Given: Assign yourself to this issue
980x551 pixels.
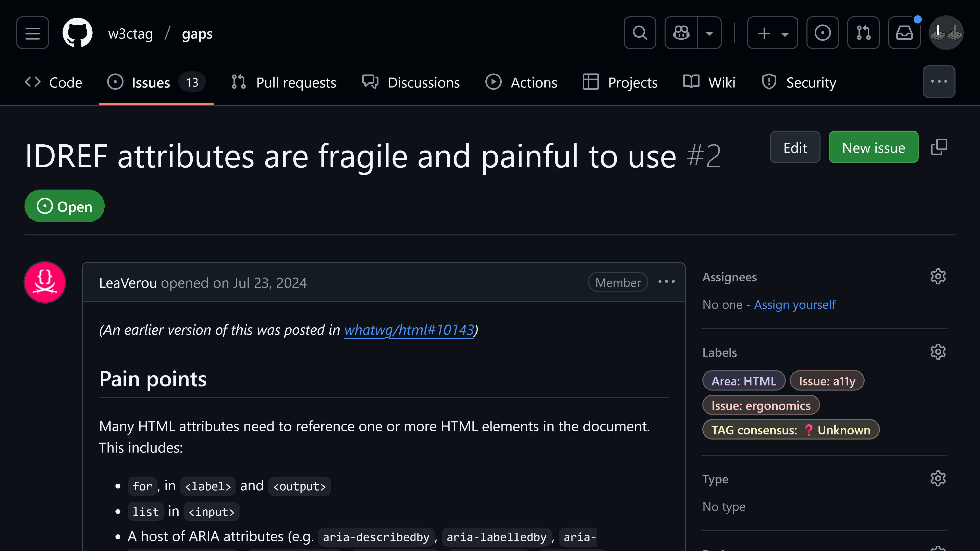Looking at the screenshot, I should [x=795, y=305].
